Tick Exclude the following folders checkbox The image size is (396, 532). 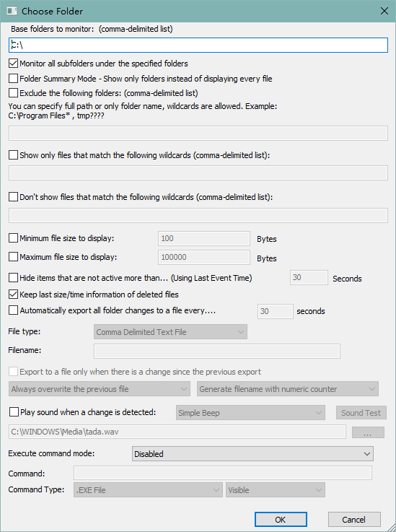pos(13,92)
